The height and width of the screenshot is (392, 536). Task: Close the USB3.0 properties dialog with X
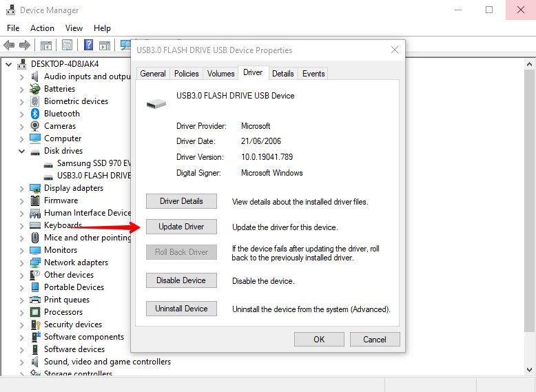tap(395, 50)
